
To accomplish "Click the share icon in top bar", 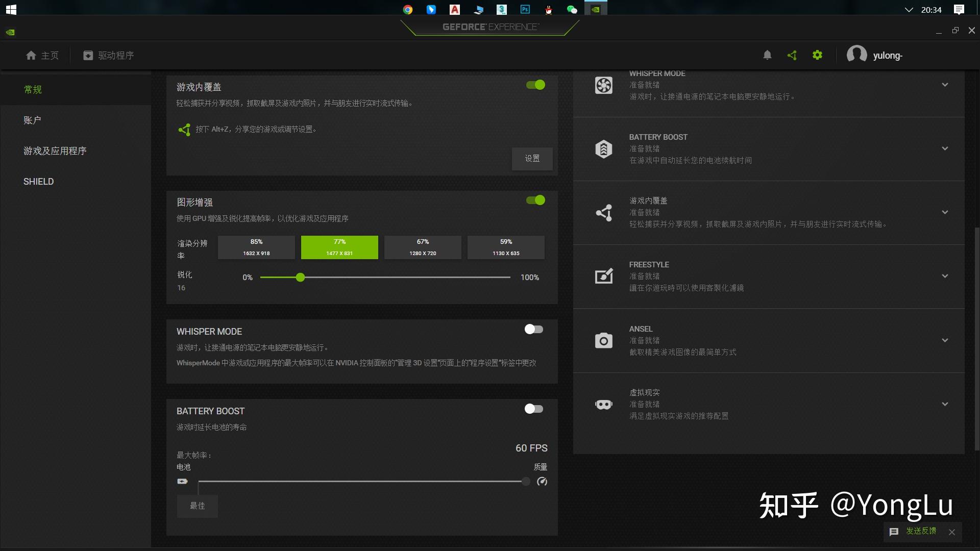I will [x=792, y=55].
